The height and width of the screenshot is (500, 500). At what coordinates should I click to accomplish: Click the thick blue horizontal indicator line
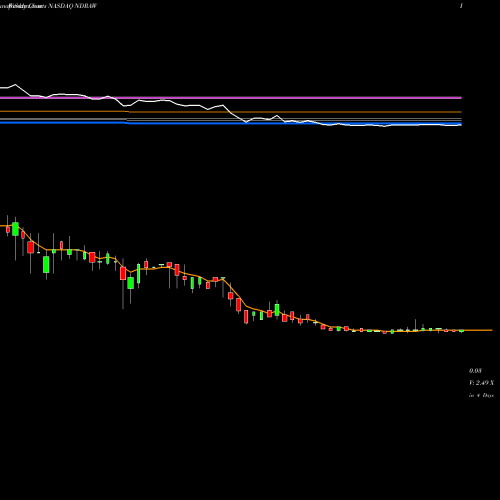[231, 124]
